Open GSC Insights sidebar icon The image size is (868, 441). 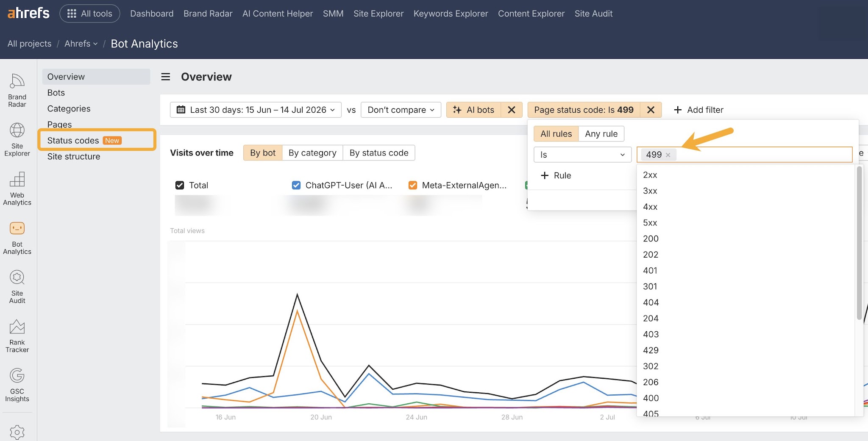(x=17, y=385)
